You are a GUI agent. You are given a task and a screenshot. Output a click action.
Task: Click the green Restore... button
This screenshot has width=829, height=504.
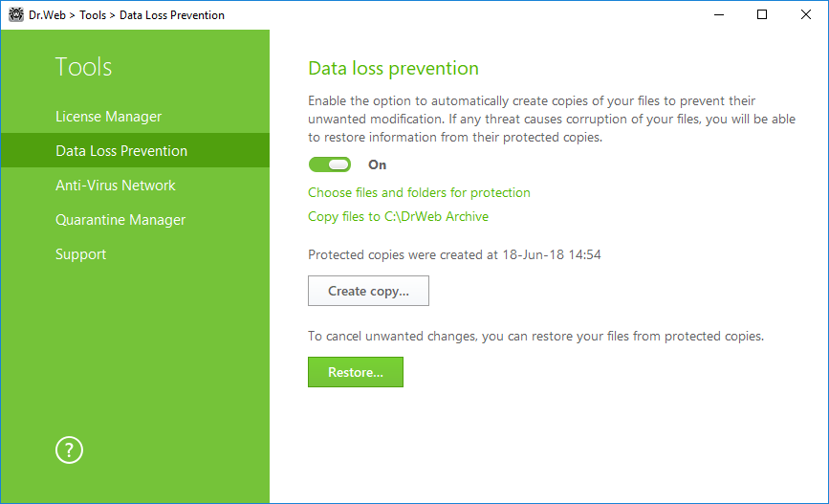click(356, 372)
